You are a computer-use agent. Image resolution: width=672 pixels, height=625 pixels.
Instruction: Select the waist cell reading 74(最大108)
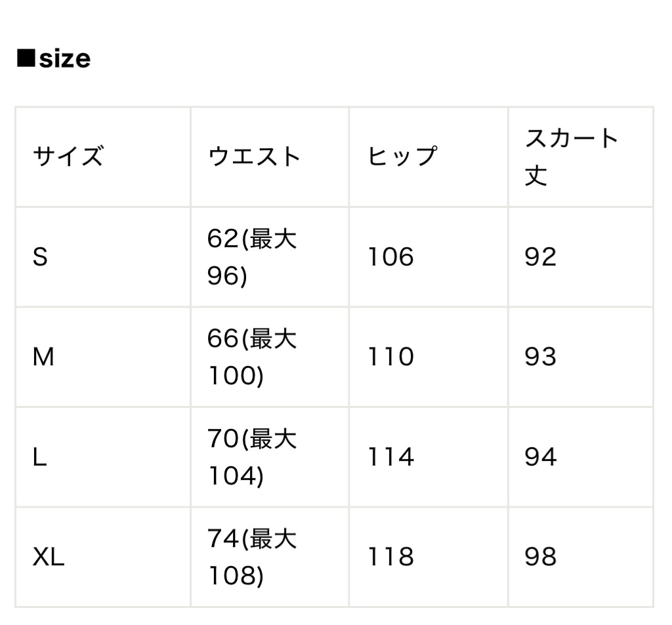click(x=253, y=557)
